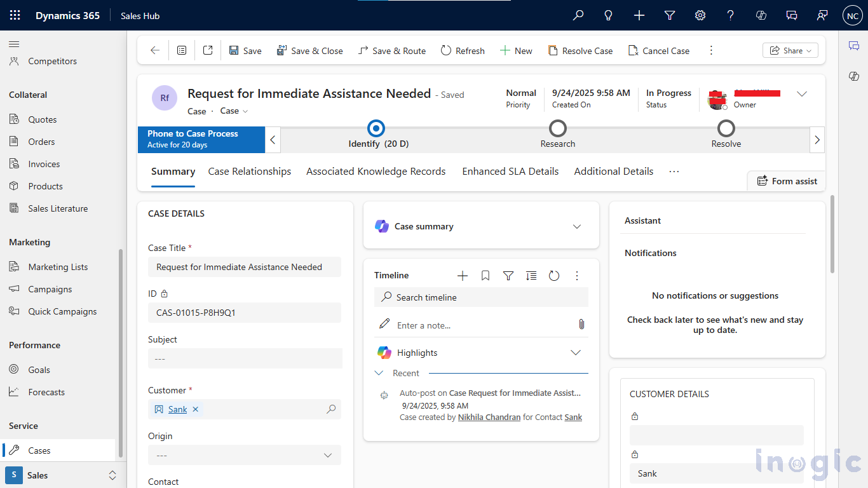Open the app launcher waffle icon
Screen dimensions: 868x488
15,16
